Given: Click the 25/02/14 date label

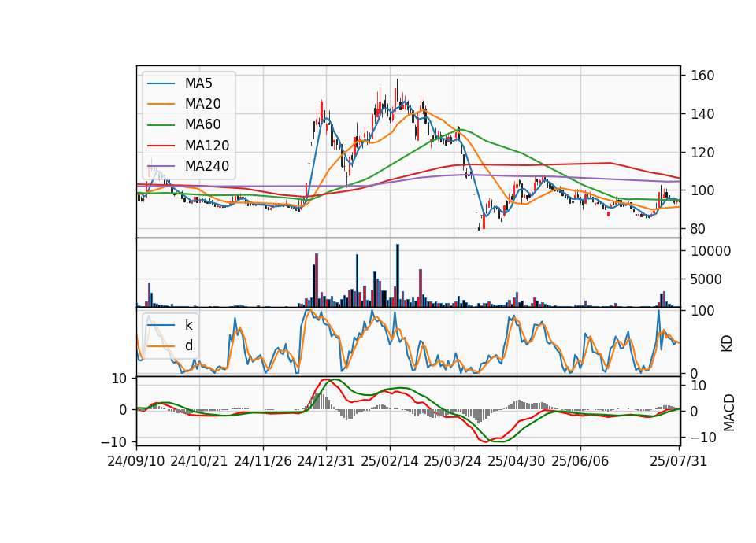Looking at the screenshot, I should pos(390,461).
